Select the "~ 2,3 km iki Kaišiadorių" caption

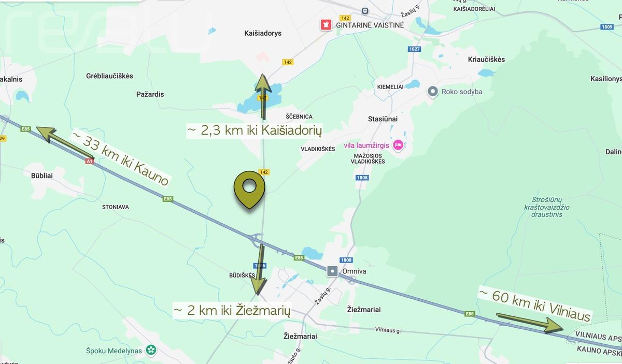[255, 130]
